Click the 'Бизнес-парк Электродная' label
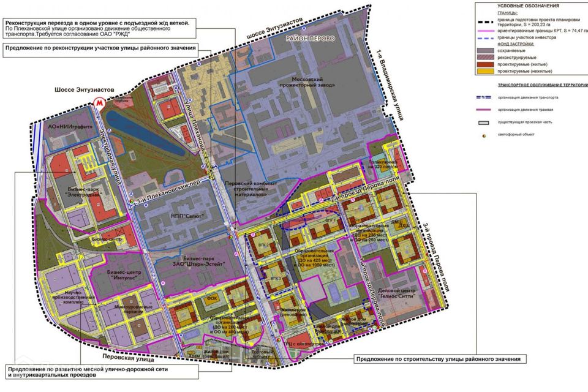Image resolution: width=588 pixels, height=392 pixels. [84, 192]
